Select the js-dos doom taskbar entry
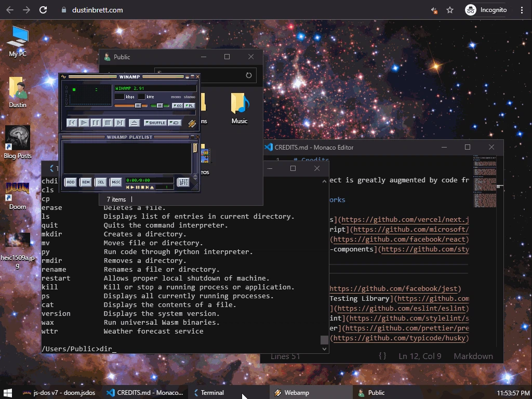This screenshot has width=532, height=399. coord(59,393)
